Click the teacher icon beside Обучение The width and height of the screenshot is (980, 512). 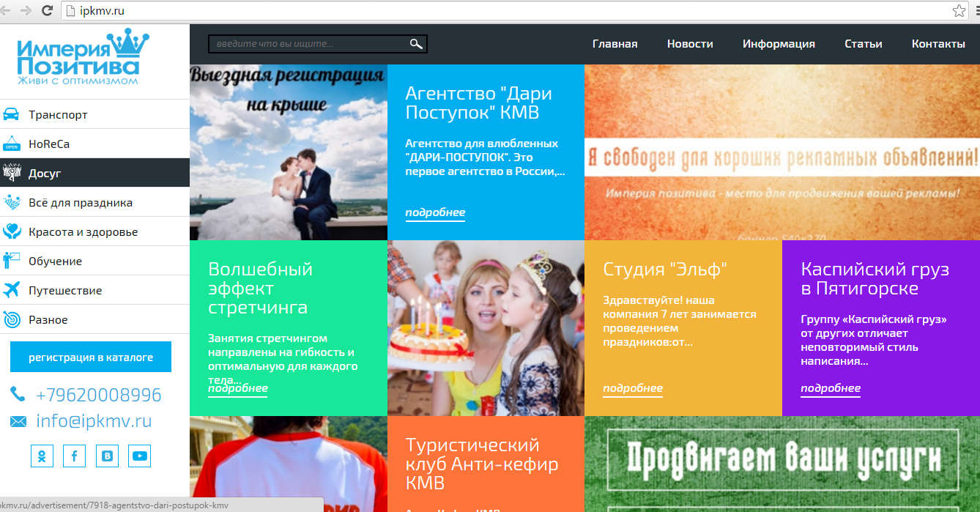point(11,261)
